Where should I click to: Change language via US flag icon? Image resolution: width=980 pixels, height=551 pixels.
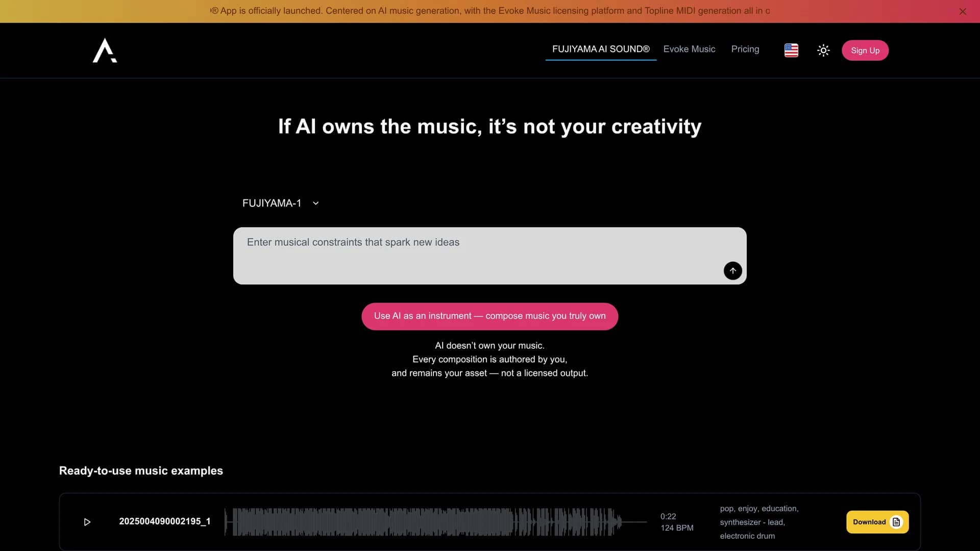(791, 50)
